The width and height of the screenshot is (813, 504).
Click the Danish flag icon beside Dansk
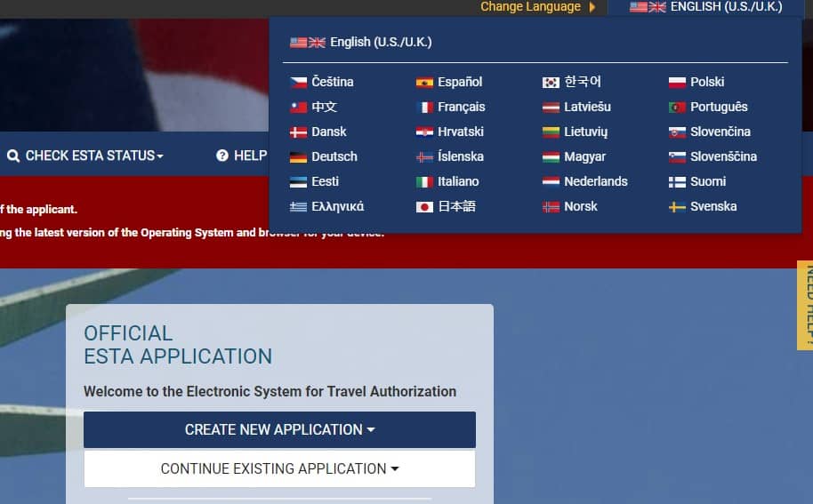coord(298,132)
